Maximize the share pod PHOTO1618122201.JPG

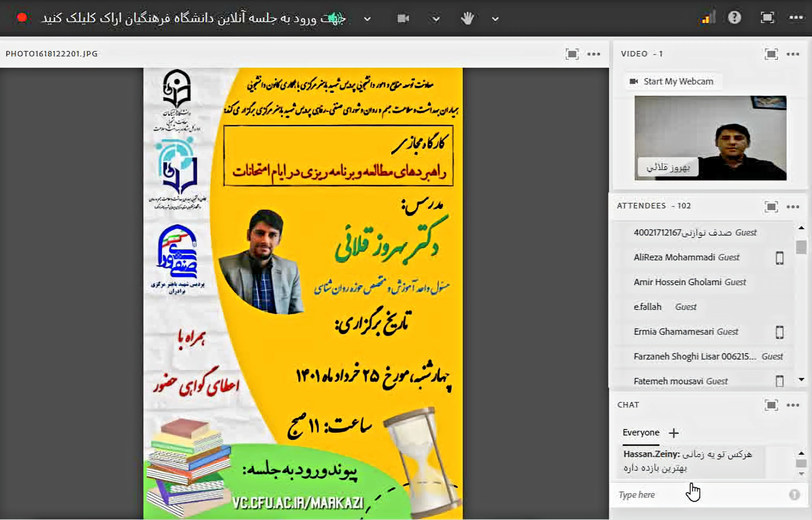point(572,54)
